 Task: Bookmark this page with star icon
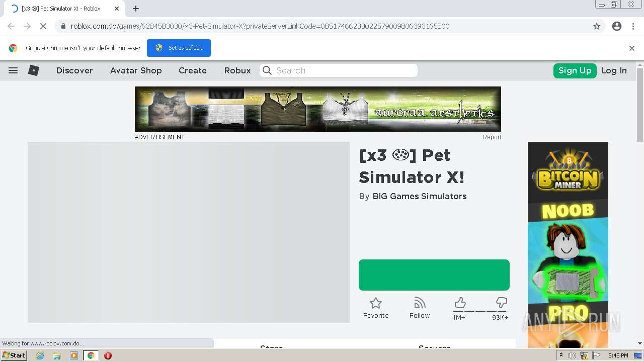[x=597, y=26]
